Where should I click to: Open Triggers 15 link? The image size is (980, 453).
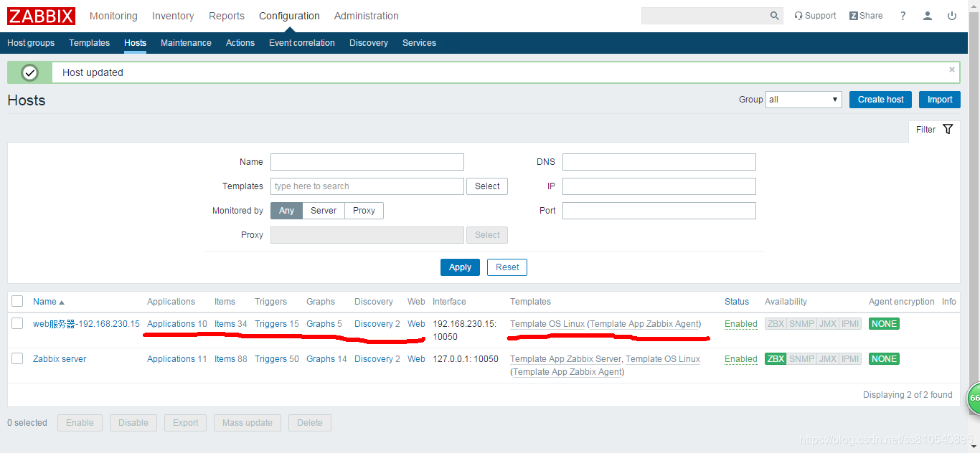(270, 324)
